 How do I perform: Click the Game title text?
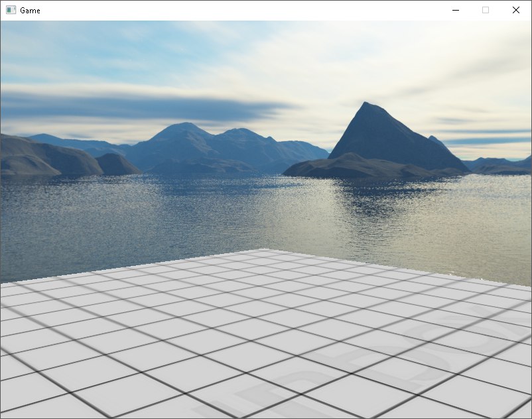pyautogui.click(x=30, y=11)
